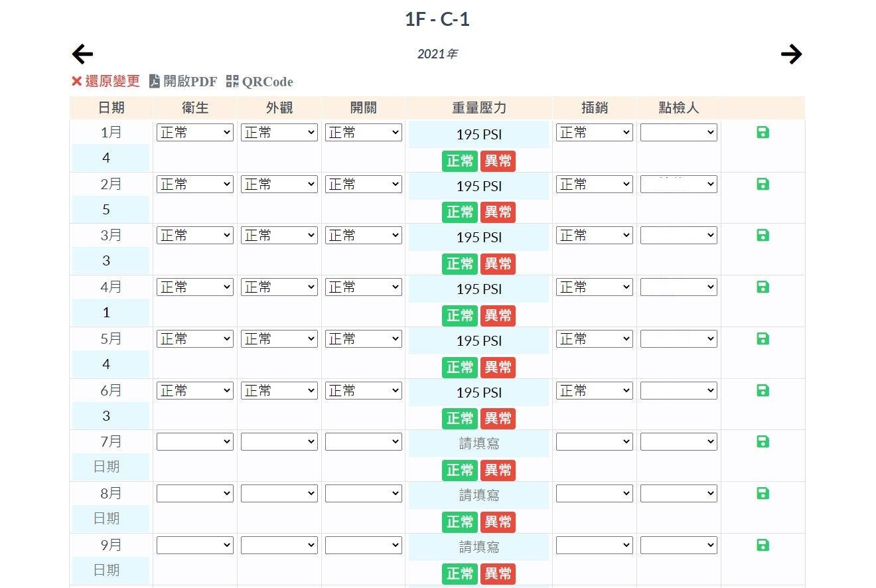
Task: Click the save icon for 1月 row
Action: coord(763,133)
